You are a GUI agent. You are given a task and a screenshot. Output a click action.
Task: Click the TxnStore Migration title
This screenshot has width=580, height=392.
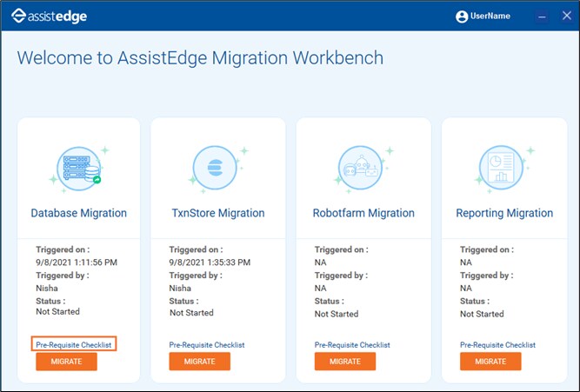click(x=218, y=213)
